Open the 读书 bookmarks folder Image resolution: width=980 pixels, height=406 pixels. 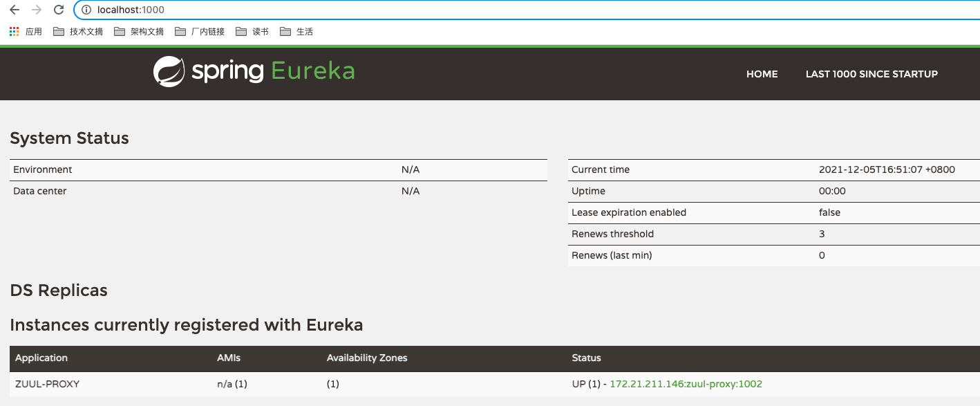click(x=252, y=32)
